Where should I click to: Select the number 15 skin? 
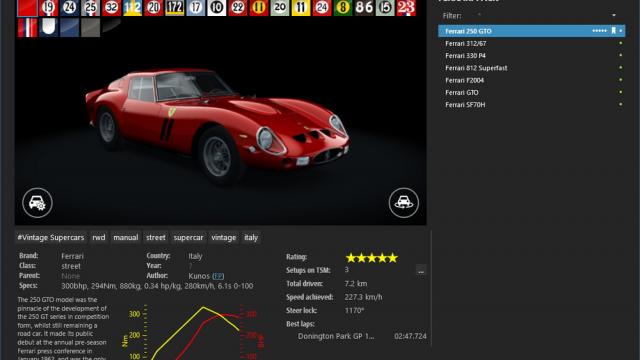coord(385,8)
